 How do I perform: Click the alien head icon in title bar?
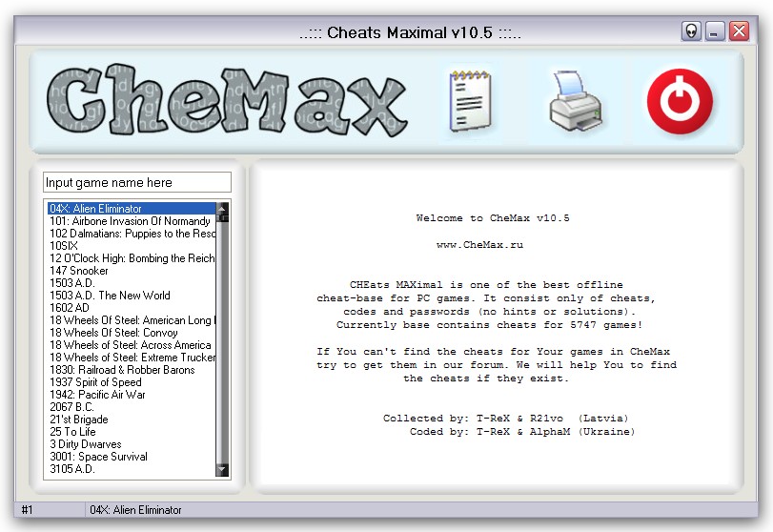pos(691,31)
